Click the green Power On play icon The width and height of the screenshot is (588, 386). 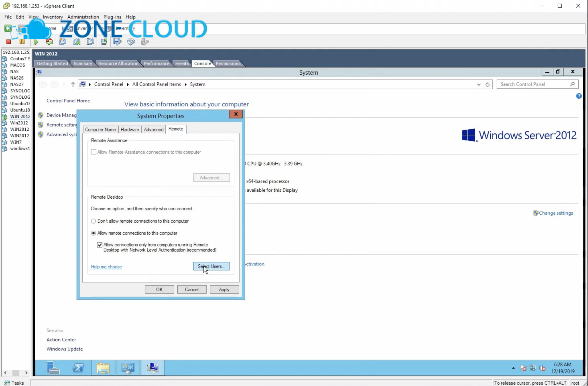(x=36, y=42)
